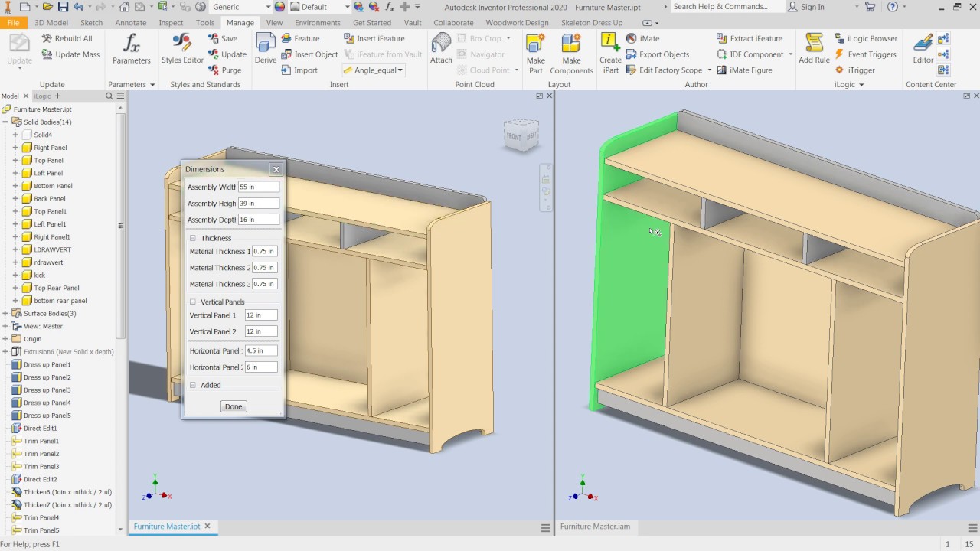The image size is (980, 551).
Task: Click the Attach point cloud tool
Action: click(x=440, y=49)
